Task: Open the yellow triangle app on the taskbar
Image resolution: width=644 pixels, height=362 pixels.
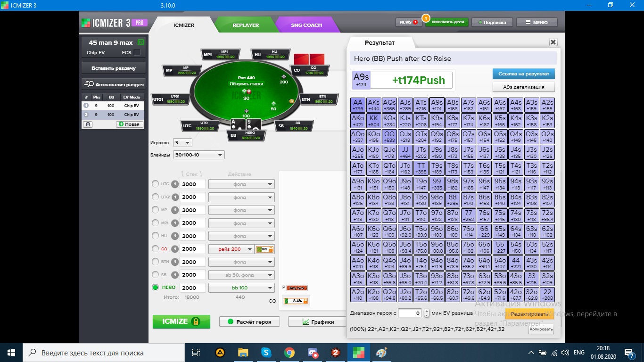Action: click(220, 352)
